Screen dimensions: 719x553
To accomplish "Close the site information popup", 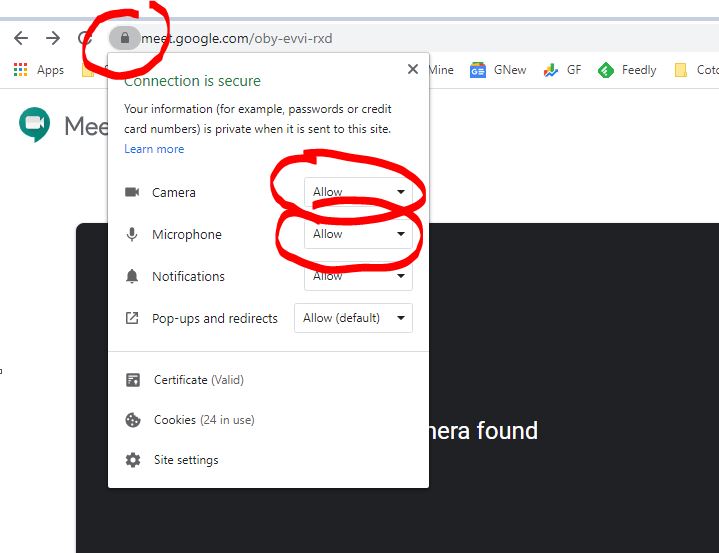I will coord(413,69).
